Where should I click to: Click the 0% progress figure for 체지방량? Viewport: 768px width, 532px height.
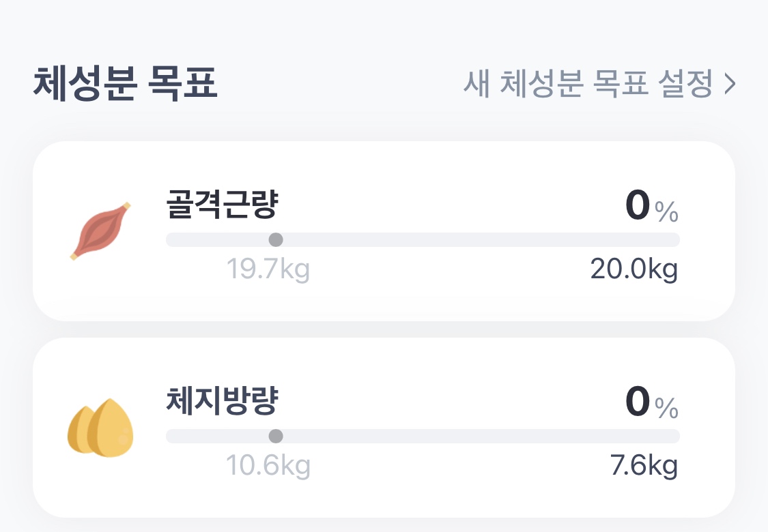638,404
